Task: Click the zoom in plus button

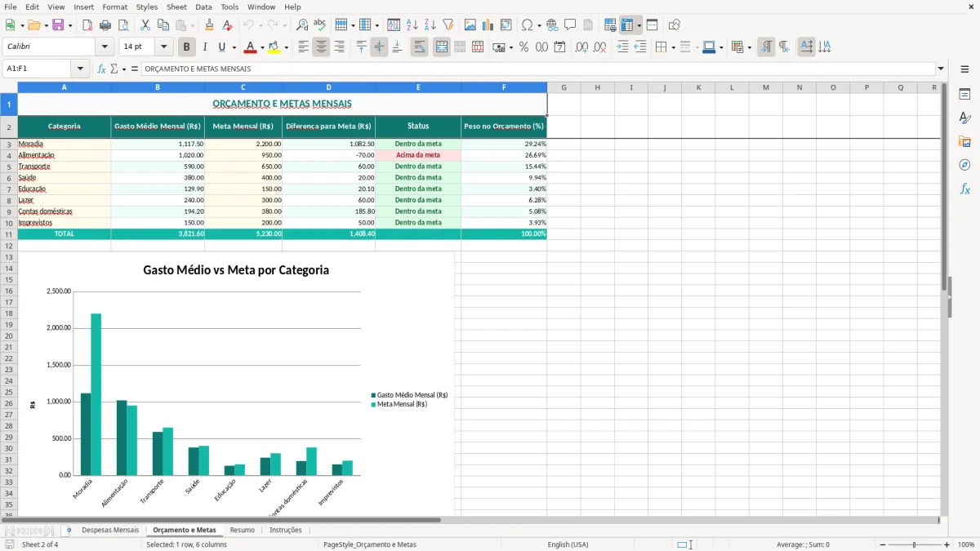Action: click(x=947, y=544)
